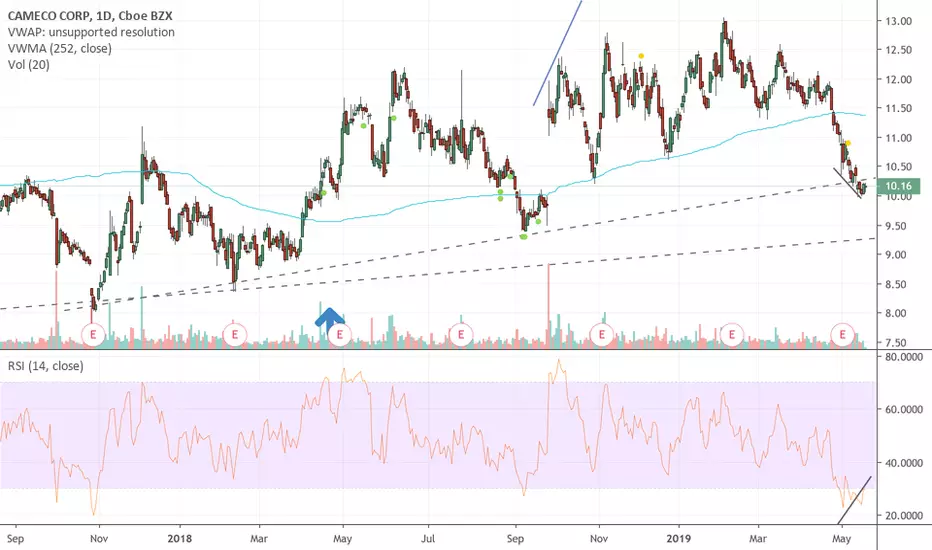Viewport: 932px width, 550px height.
Task: Click the CAMECO CORP, 1D, Cboe BZX title
Action: tap(90, 16)
